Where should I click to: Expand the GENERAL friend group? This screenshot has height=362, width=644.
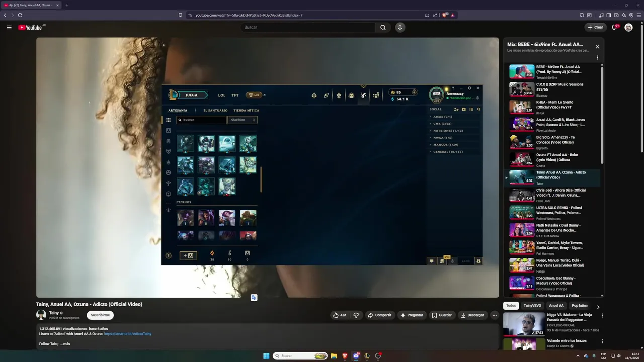[447, 152]
